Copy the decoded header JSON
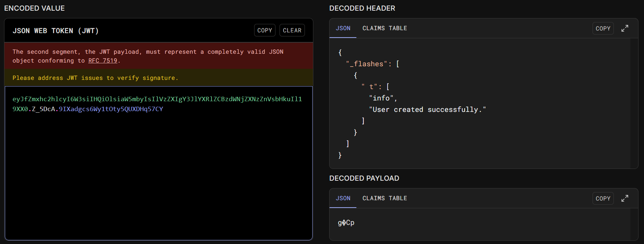644x244 pixels. click(x=603, y=28)
